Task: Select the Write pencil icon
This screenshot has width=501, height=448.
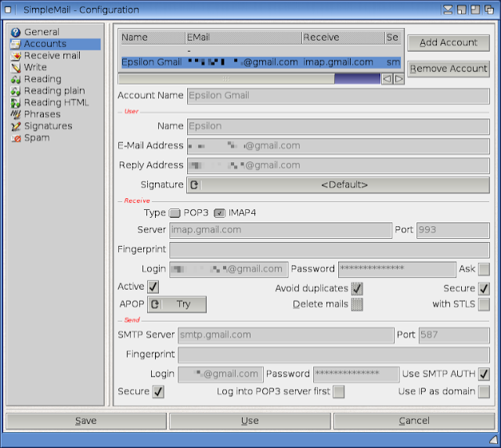Action: click(16, 67)
